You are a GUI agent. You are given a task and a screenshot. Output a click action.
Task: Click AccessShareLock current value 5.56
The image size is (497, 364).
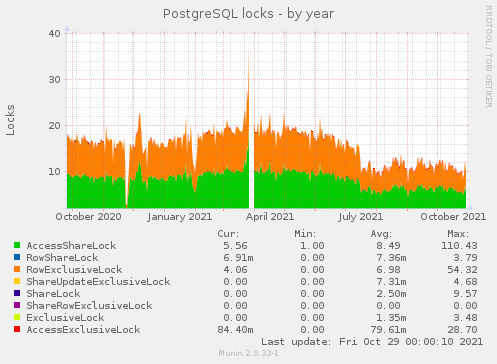click(235, 246)
